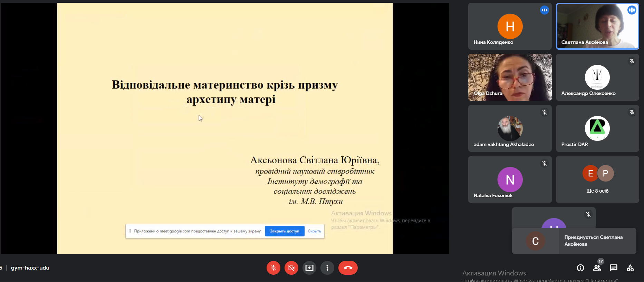Image resolution: width=644 pixels, height=282 pixels.
Task: Click Нина Коляденко's participant tile
Action: click(510, 26)
